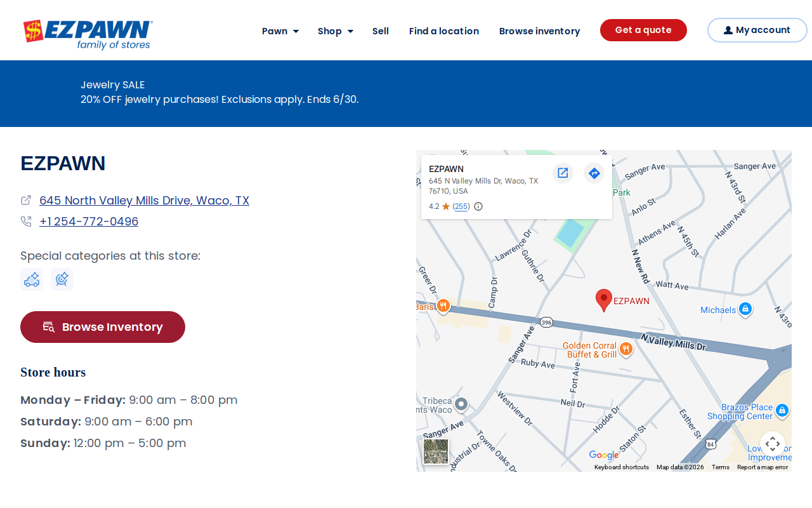This screenshot has width=812, height=508.
Task: Expand the Shop dropdown menu
Action: coord(336,31)
